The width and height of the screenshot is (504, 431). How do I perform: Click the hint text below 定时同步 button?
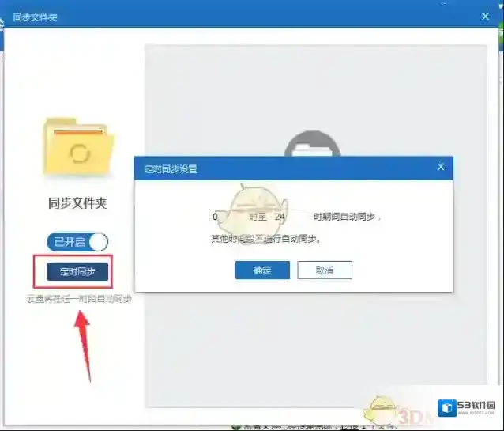tap(78, 299)
